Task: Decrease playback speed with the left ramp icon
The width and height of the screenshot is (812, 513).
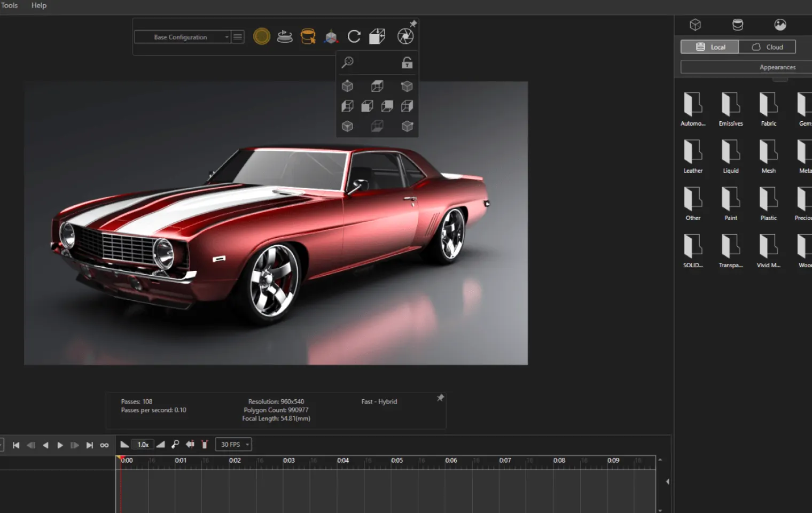Action: (124, 444)
